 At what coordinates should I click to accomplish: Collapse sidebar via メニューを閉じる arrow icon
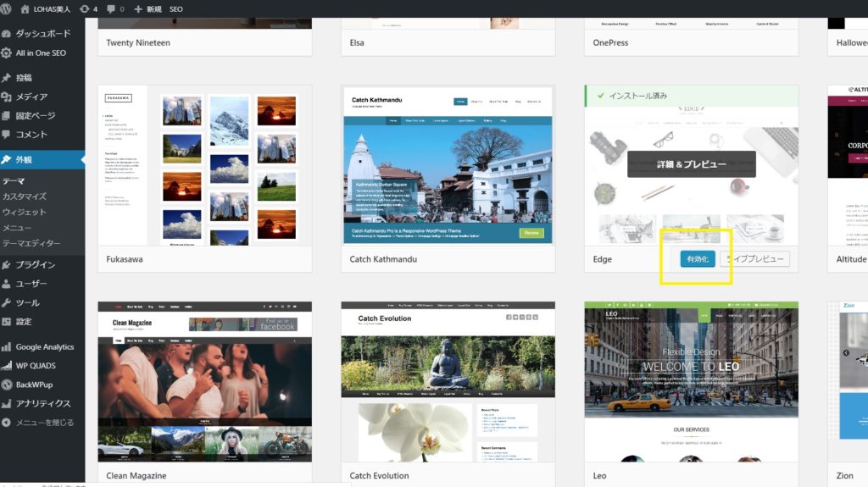(x=7, y=423)
